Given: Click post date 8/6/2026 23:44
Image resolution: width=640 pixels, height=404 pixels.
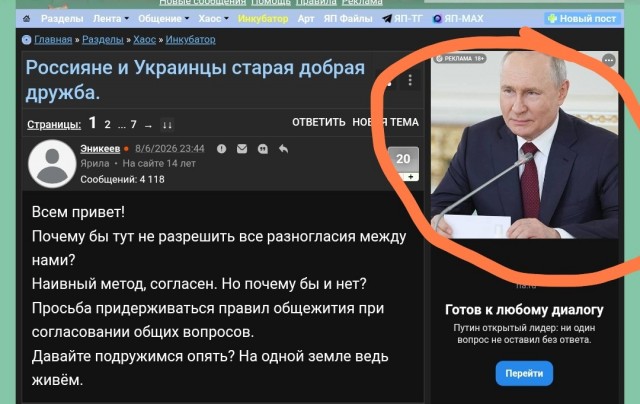Looking at the screenshot, I should [170, 149].
